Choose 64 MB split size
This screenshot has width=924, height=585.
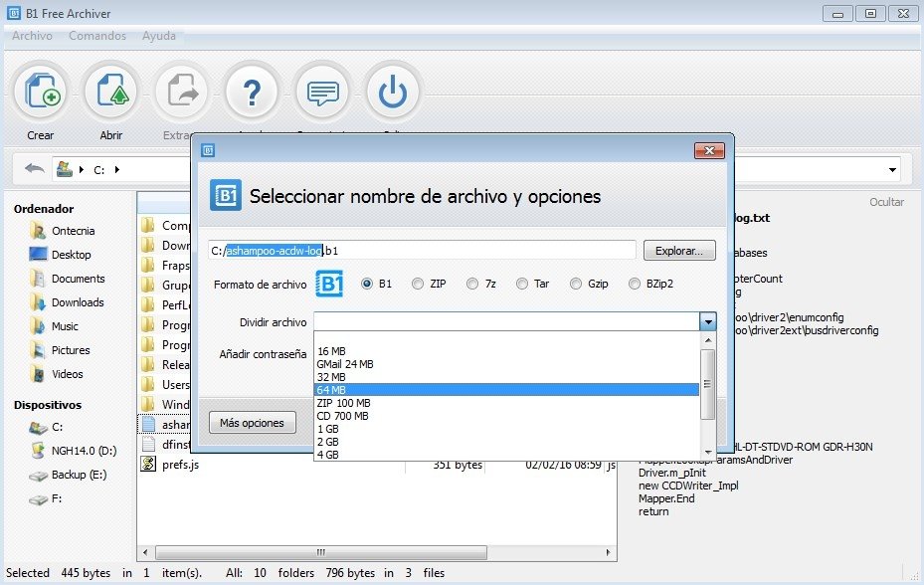[507, 390]
